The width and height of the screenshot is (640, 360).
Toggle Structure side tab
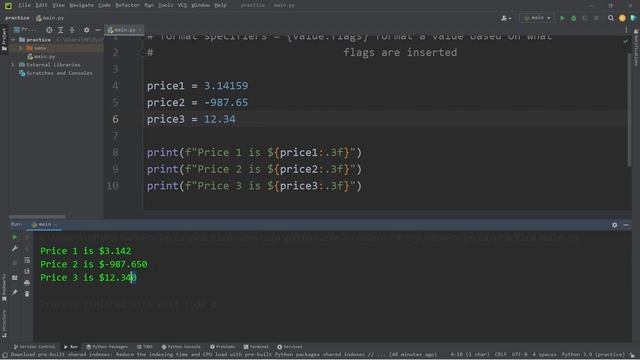coord(4,324)
